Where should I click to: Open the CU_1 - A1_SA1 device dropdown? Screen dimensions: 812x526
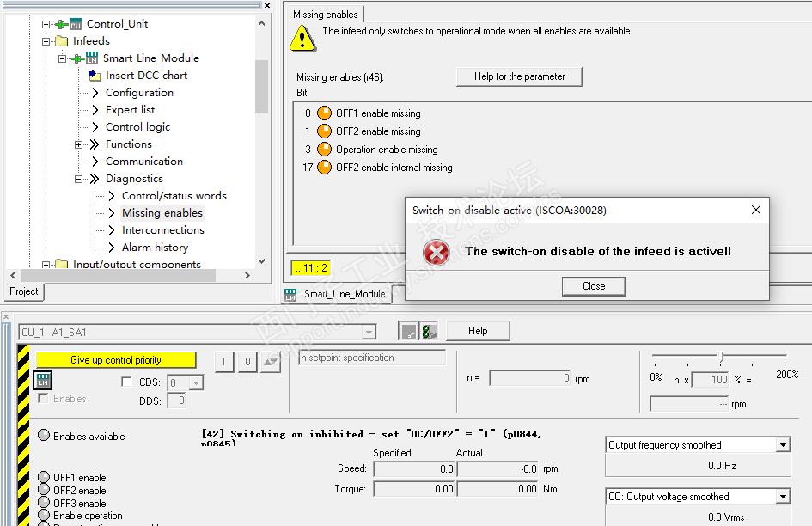369,332
